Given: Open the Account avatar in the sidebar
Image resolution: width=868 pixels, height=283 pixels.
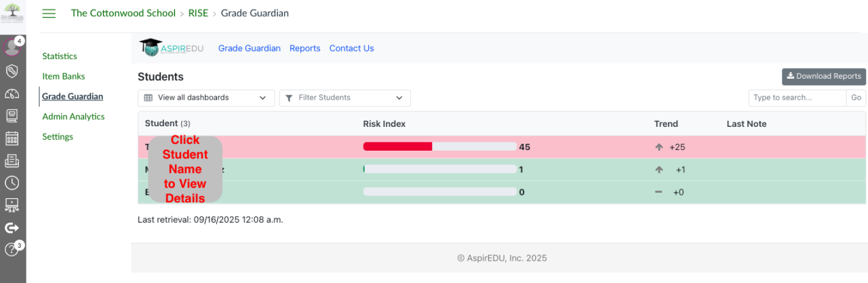Looking at the screenshot, I should (12, 48).
